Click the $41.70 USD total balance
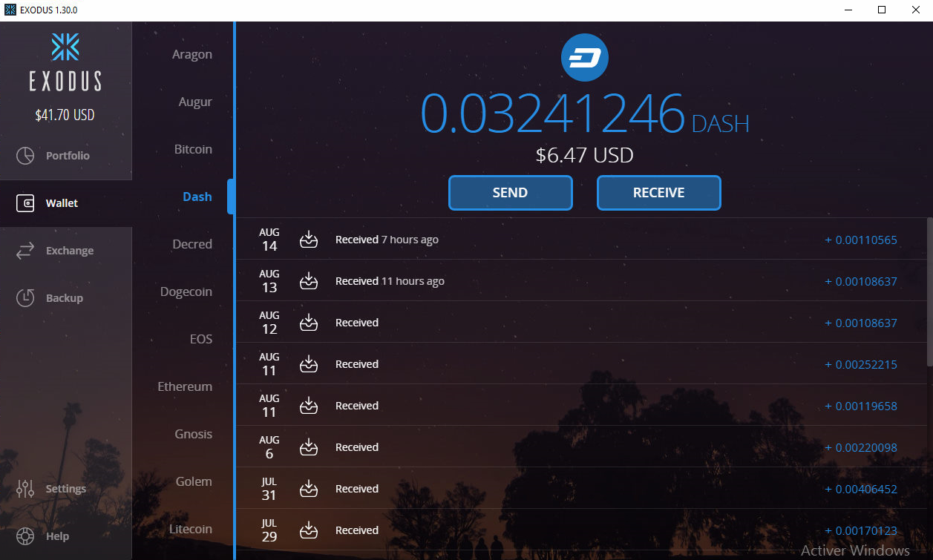This screenshot has height=560, width=933. point(65,116)
